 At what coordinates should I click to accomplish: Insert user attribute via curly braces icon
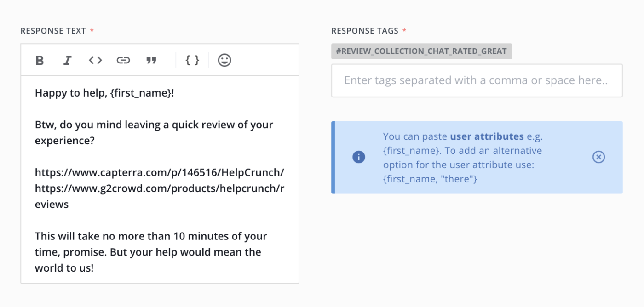pos(192,60)
